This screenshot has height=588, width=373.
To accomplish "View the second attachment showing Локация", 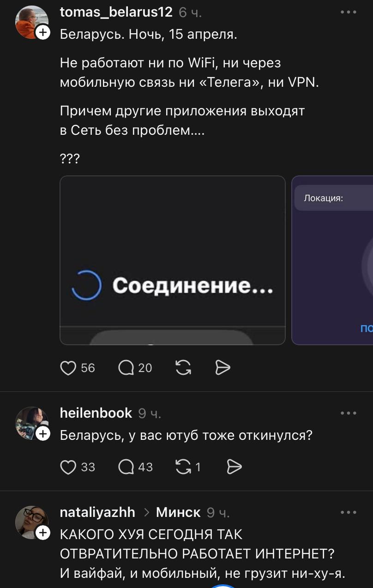I will 332,260.
